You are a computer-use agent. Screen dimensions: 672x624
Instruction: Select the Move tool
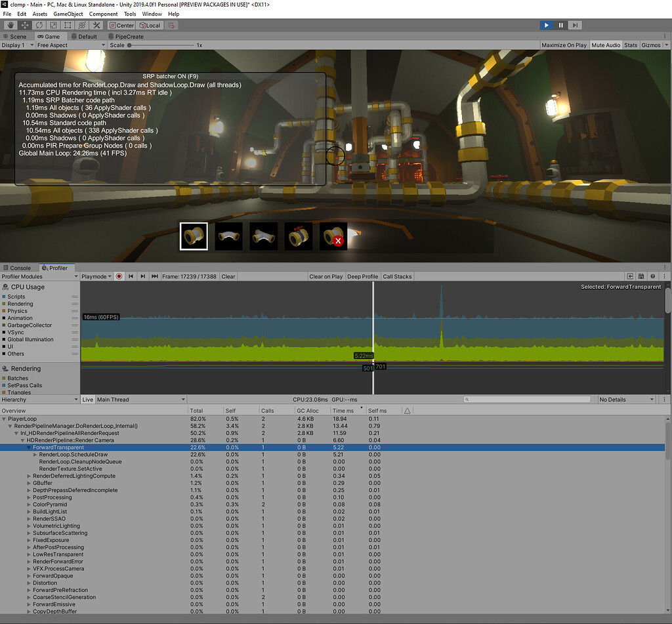pyautogui.click(x=25, y=25)
